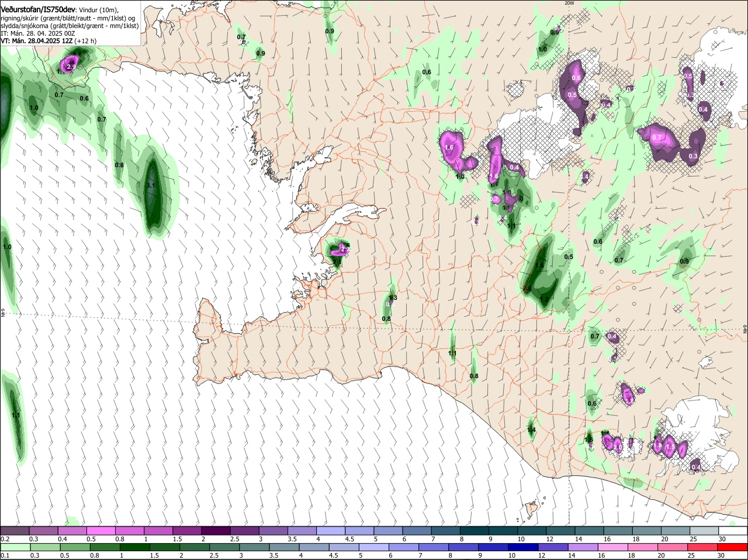Click the top-row legend swatch between 0.2 and 0.3
Image resolution: width=748 pixels, height=560 pixels.
pyautogui.click(x=15, y=531)
